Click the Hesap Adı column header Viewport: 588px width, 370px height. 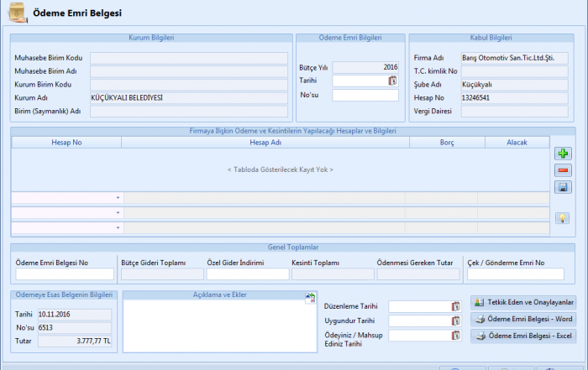point(265,143)
